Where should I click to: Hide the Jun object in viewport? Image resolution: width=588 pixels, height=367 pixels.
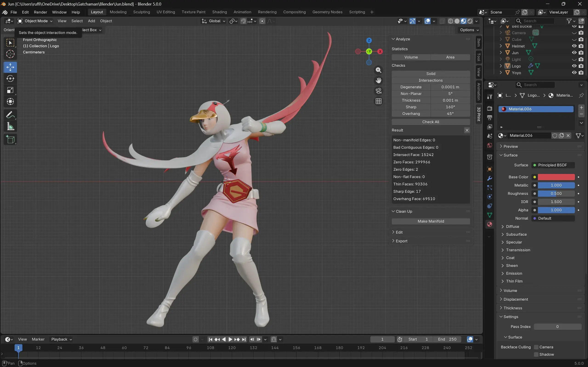(x=574, y=52)
